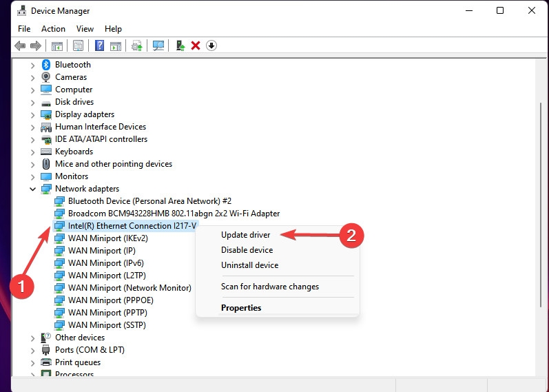Select Bluetooth Device (Personal Area Network) #2
This screenshot has height=392, width=549.
tap(150, 201)
